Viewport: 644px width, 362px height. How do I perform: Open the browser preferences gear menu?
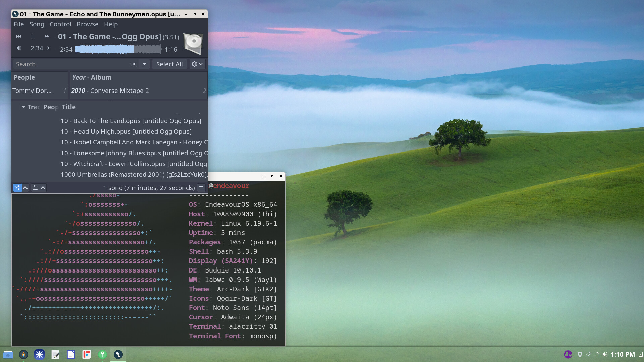197,64
